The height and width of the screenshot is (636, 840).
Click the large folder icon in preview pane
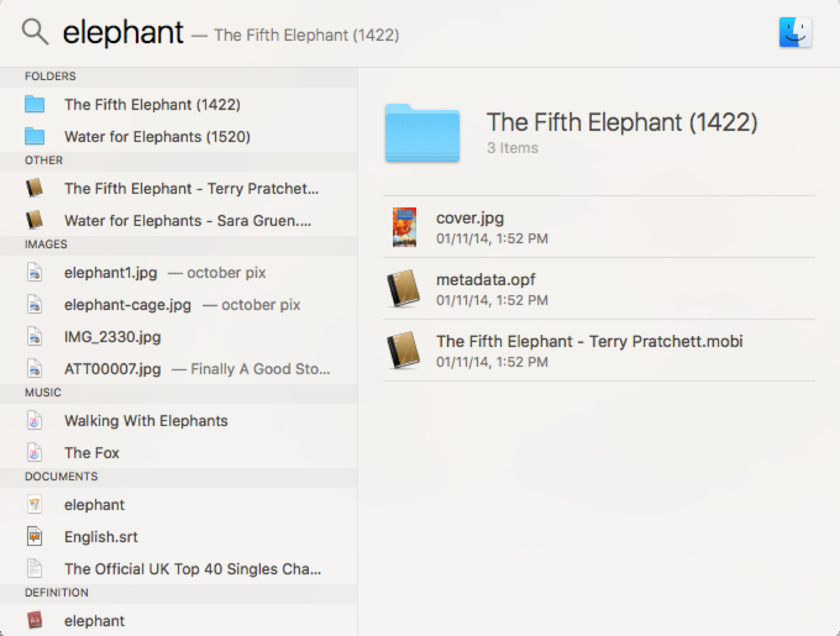click(x=422, y=133)
